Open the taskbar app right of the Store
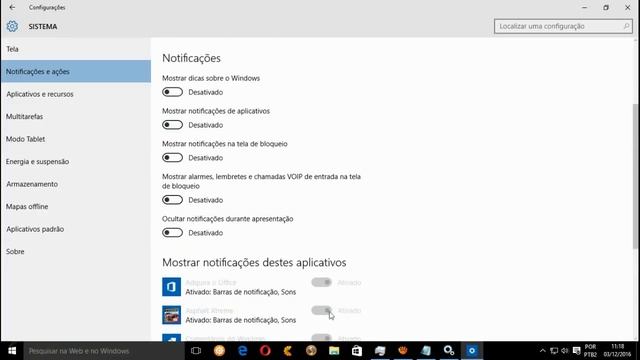 tap(380, 351)
